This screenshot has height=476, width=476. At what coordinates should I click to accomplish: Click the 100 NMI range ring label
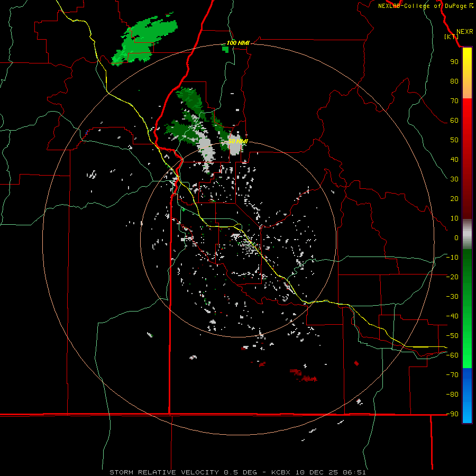point(238,43)
